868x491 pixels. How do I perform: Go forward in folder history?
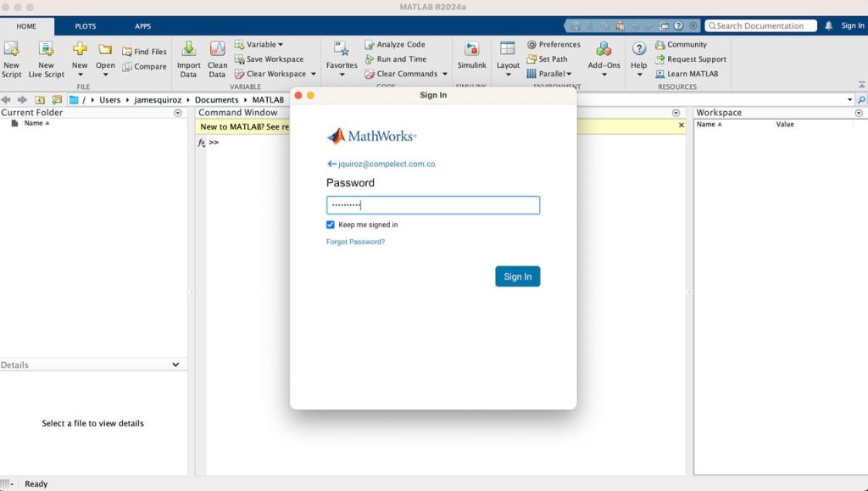(22, 99)
